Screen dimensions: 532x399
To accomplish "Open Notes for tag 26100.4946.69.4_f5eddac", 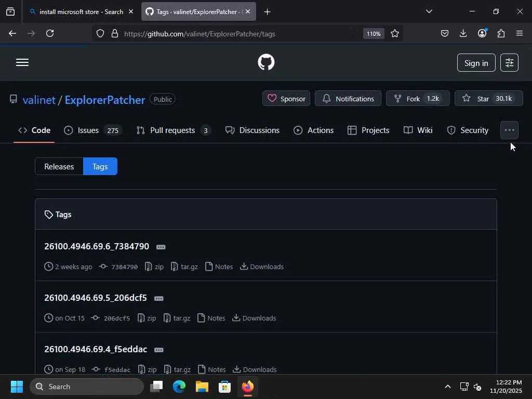I will click(212, 369).
